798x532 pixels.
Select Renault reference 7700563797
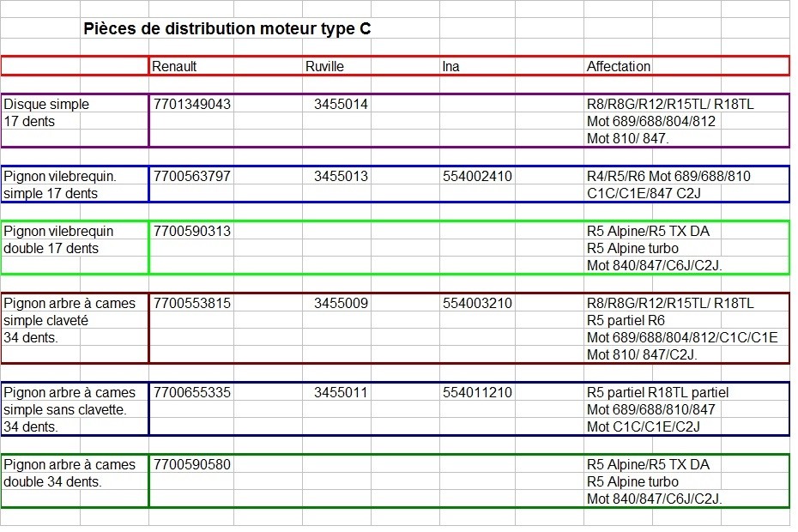pyautogui.click(x=192, y=177)
